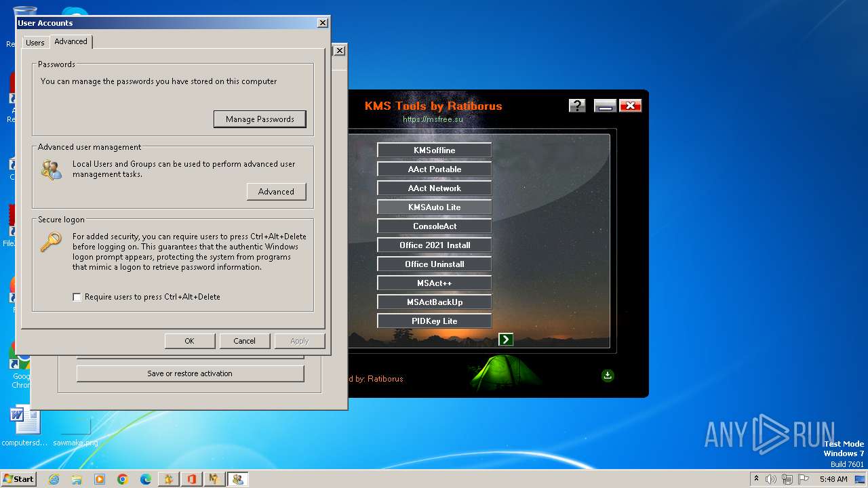Click Save or restore activation button
The height and width of the screenshot is (488, 868).
pos(190,373)
